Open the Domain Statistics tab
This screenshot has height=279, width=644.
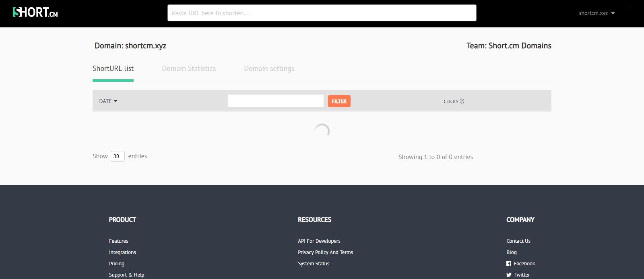coord(189,68)
